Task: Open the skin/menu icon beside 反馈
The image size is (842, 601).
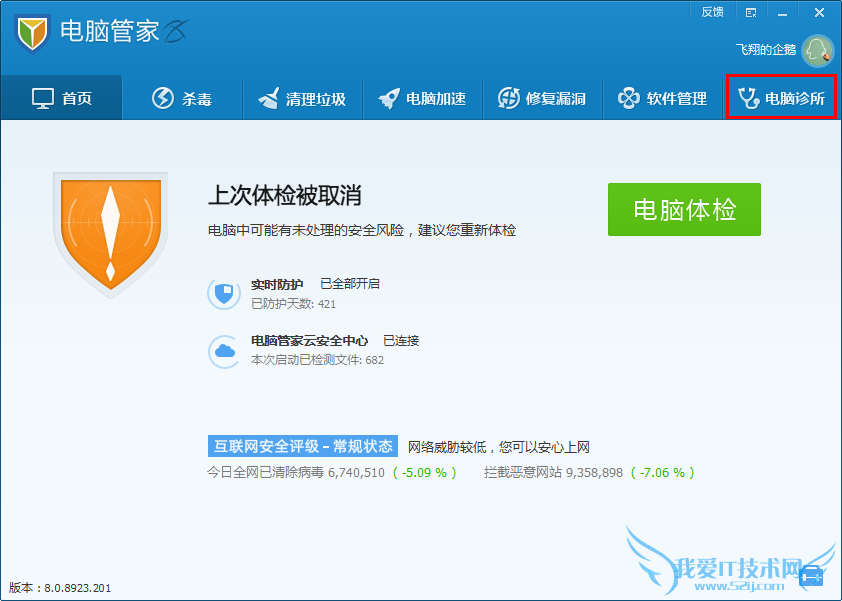Action: tap(751, 12)
